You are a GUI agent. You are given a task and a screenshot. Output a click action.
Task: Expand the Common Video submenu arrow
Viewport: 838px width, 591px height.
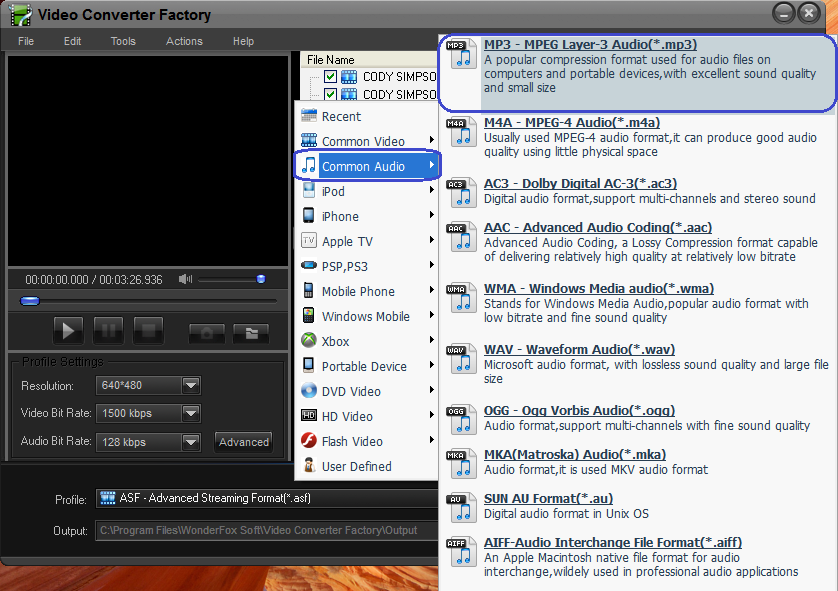coord(431,140)
